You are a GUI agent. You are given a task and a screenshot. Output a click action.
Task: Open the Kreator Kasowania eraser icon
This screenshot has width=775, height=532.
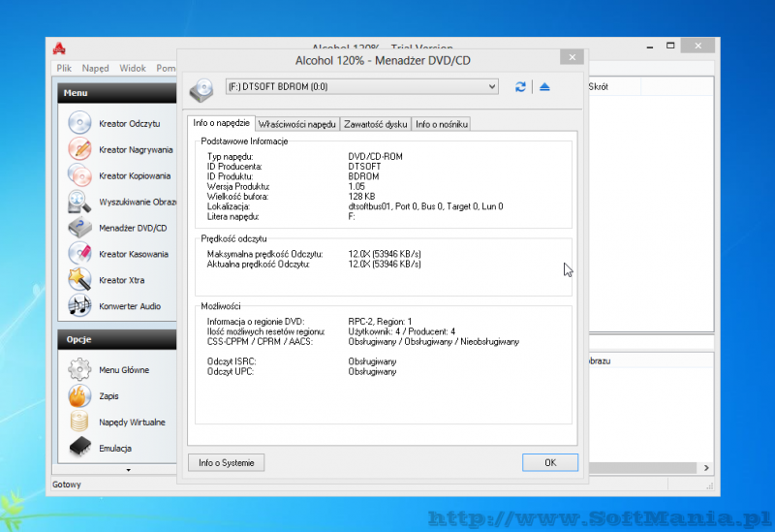[x=79, y=254]
